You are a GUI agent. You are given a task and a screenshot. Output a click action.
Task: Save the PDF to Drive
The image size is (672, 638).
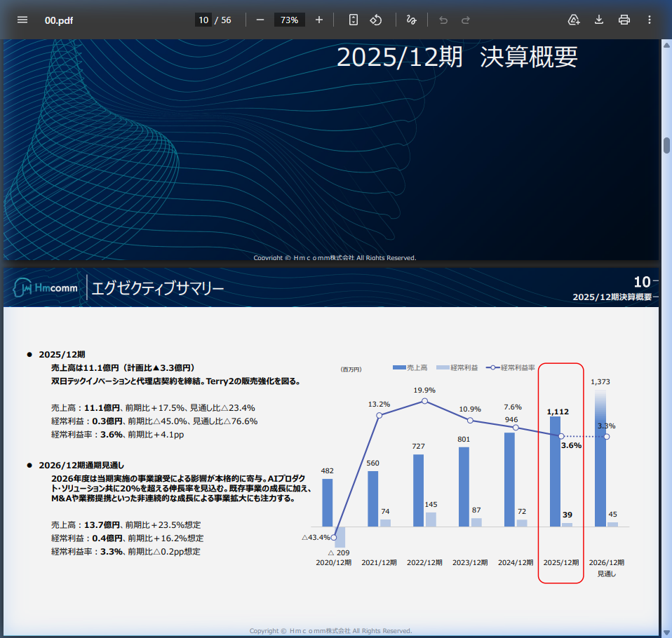pyautogui.click(x=574, y=20)
